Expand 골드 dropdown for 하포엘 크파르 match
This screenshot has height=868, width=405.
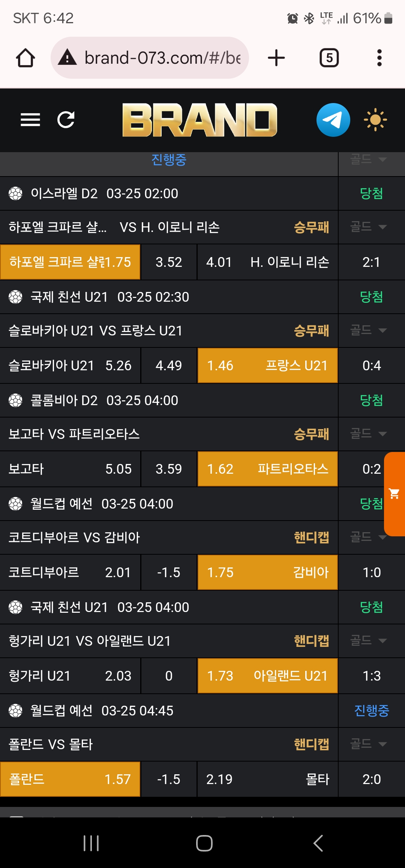[x=368, y=227]
